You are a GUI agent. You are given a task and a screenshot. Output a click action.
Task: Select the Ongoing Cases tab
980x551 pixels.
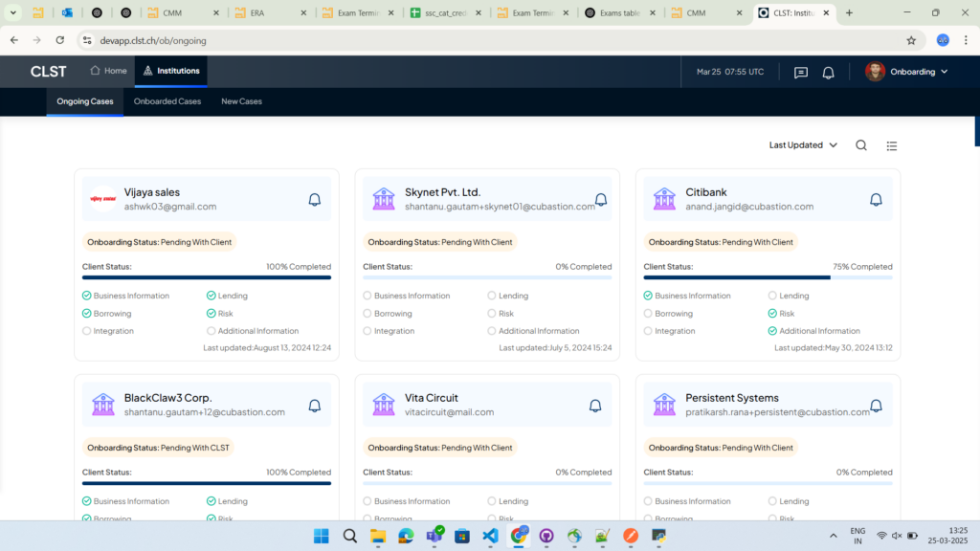click(85, 101)
